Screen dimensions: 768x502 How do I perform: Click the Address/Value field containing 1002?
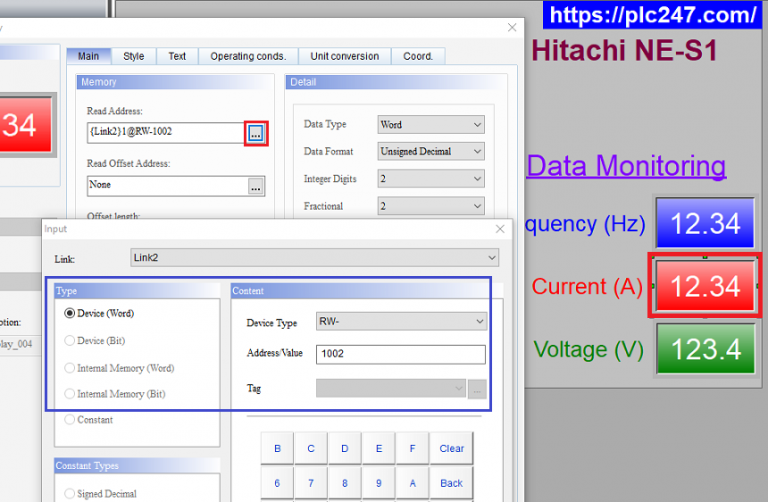401,355
